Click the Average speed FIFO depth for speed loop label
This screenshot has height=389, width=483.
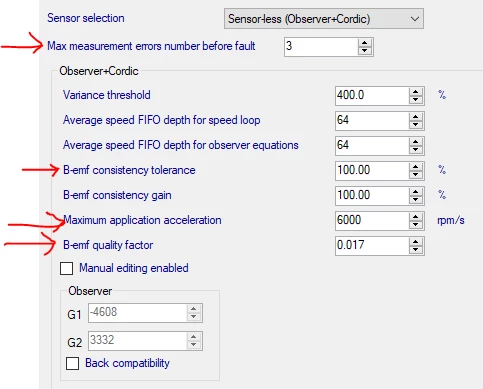click(162, 120)
